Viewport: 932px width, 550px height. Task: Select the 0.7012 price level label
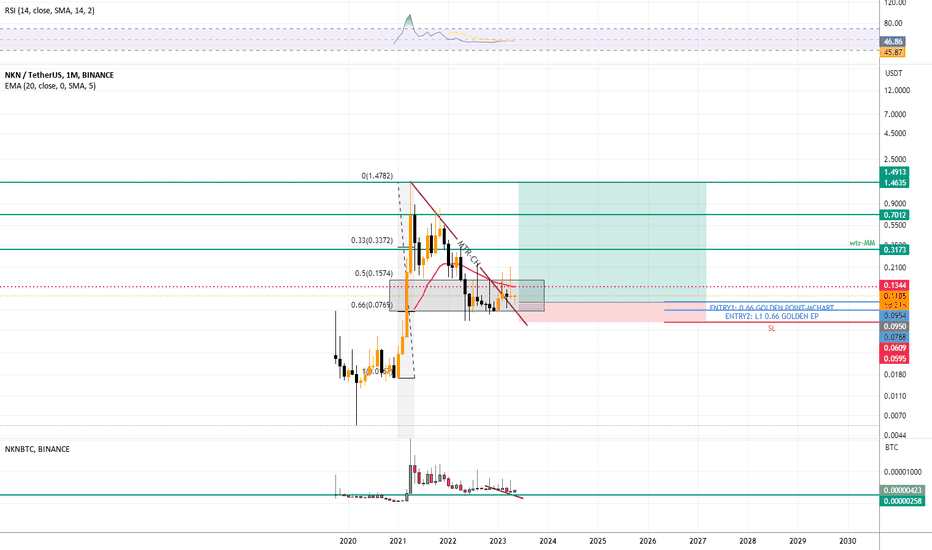894,215
